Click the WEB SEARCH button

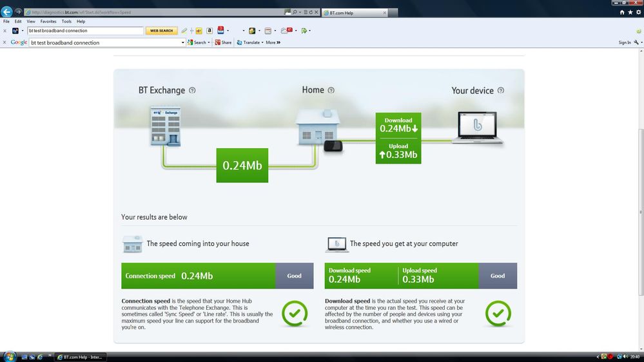tap(161, 30)
